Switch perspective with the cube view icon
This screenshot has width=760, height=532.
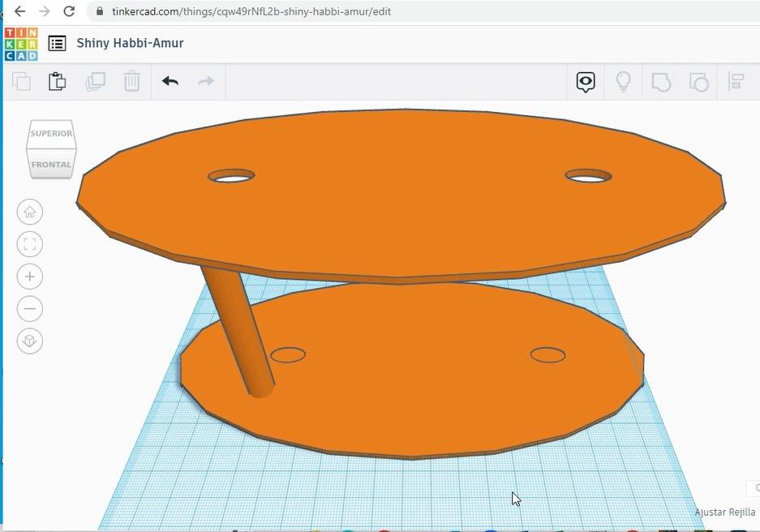tap(29, 341)
